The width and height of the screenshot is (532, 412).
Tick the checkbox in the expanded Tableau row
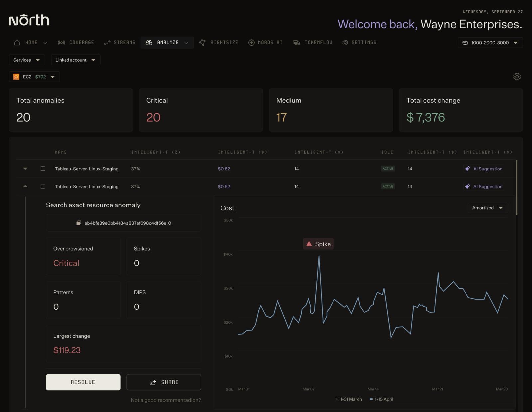pyautogui.click(x=43, y=186)
